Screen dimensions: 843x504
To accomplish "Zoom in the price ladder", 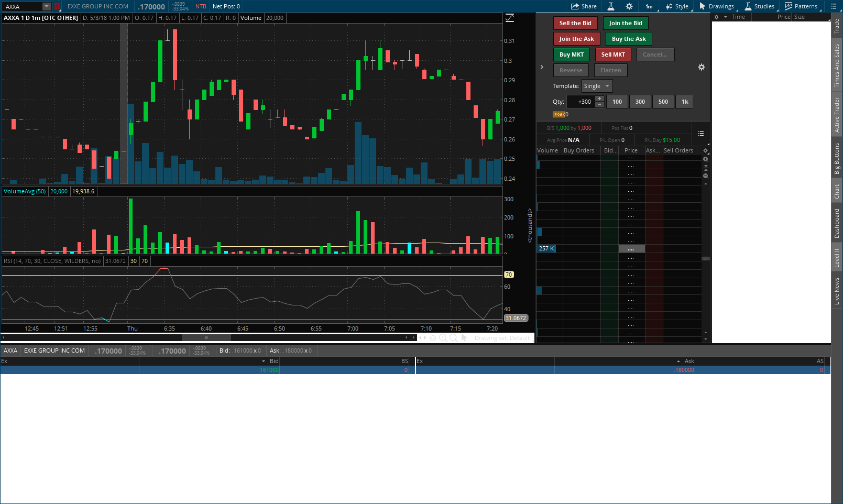I will 706,159.
